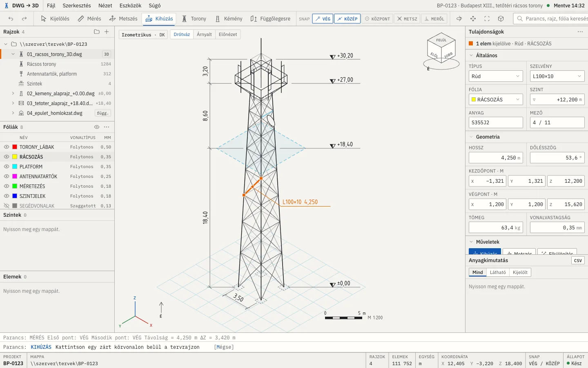Click the redo arrow icon

click(24, 19)
